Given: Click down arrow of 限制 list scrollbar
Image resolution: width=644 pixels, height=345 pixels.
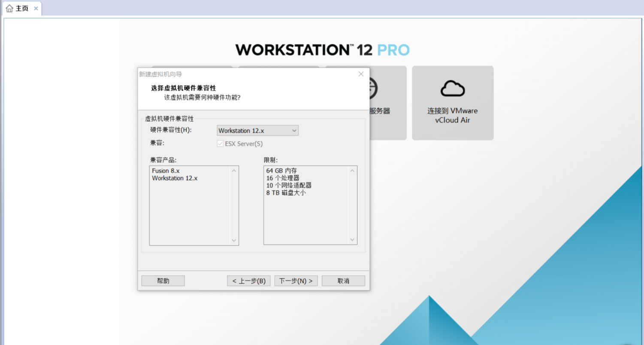Looking at the screenshot, I should click(352, 240).
